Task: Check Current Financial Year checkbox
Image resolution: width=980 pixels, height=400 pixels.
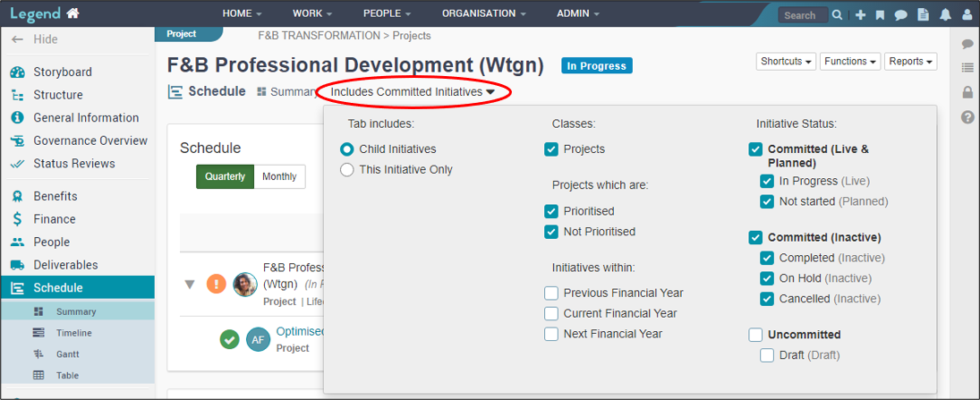Action: point(551,313)
